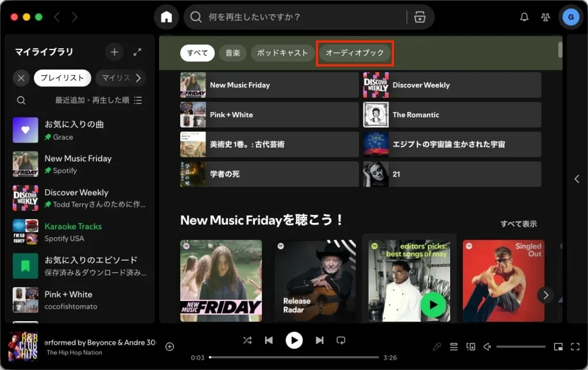Play the current track
This screenshot has height=370, width=588.
click(294, 340)
